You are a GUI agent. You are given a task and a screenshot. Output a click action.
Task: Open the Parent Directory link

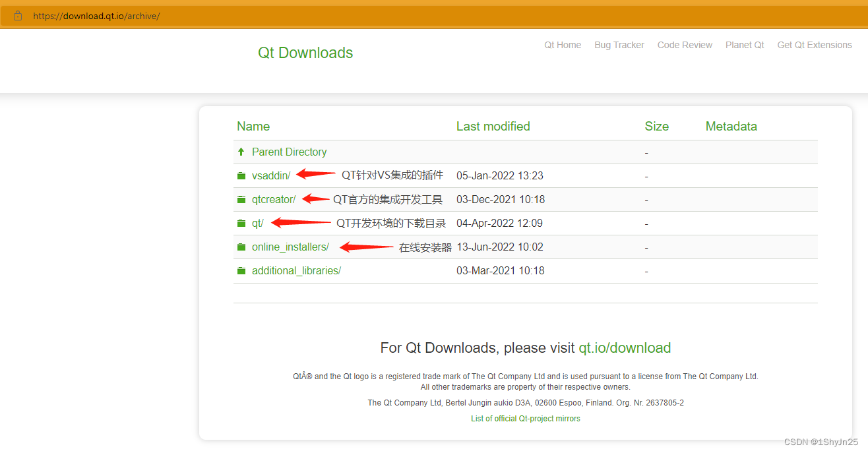tap(290, 152)
